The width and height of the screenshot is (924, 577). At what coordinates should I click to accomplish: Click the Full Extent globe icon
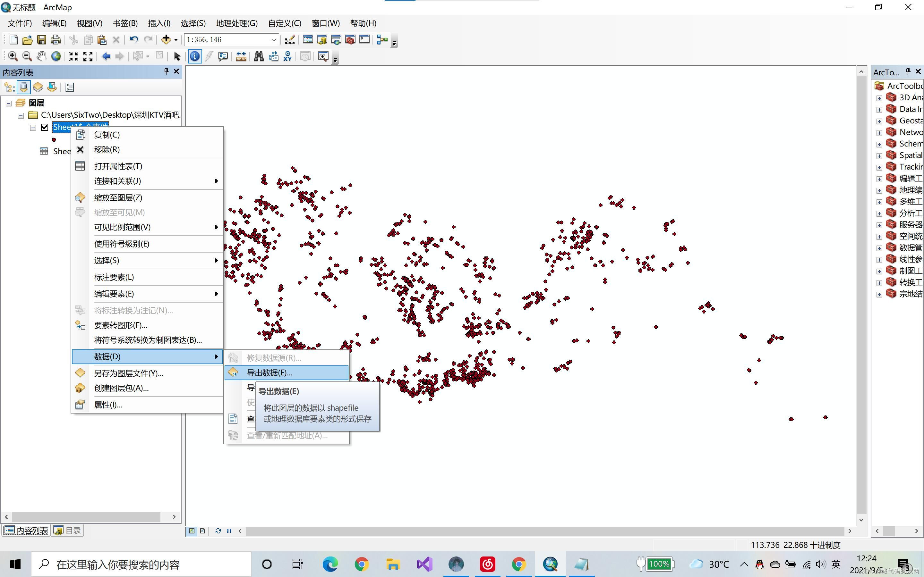[x=56, y=56]
